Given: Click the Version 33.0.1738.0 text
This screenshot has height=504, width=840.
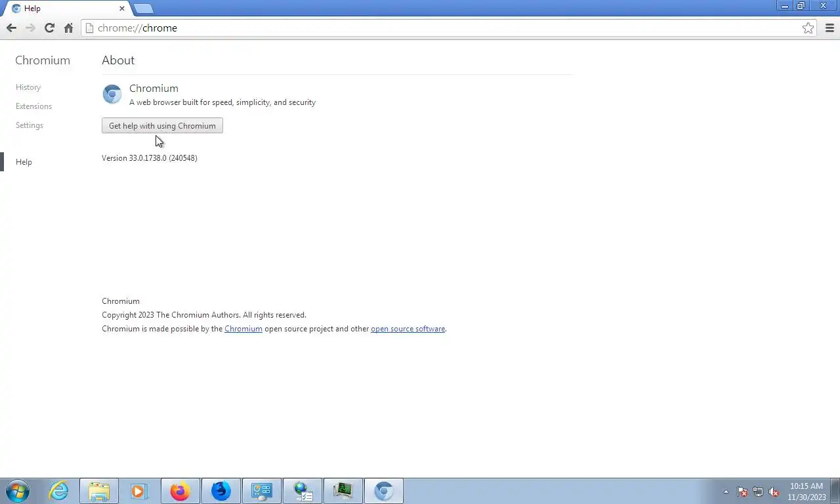Looking at the screenshot, I should coord(150,158).
